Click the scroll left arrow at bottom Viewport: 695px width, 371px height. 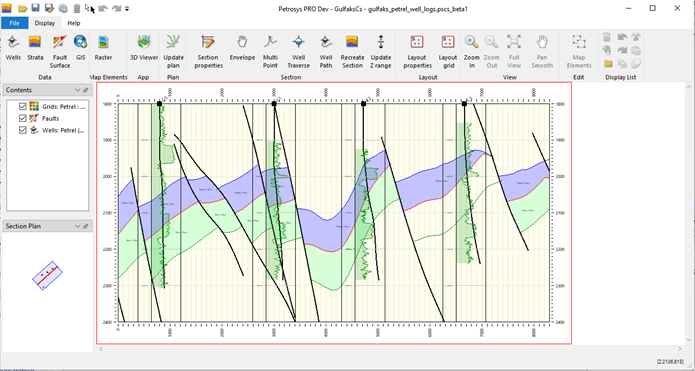[x=101, y=349]
